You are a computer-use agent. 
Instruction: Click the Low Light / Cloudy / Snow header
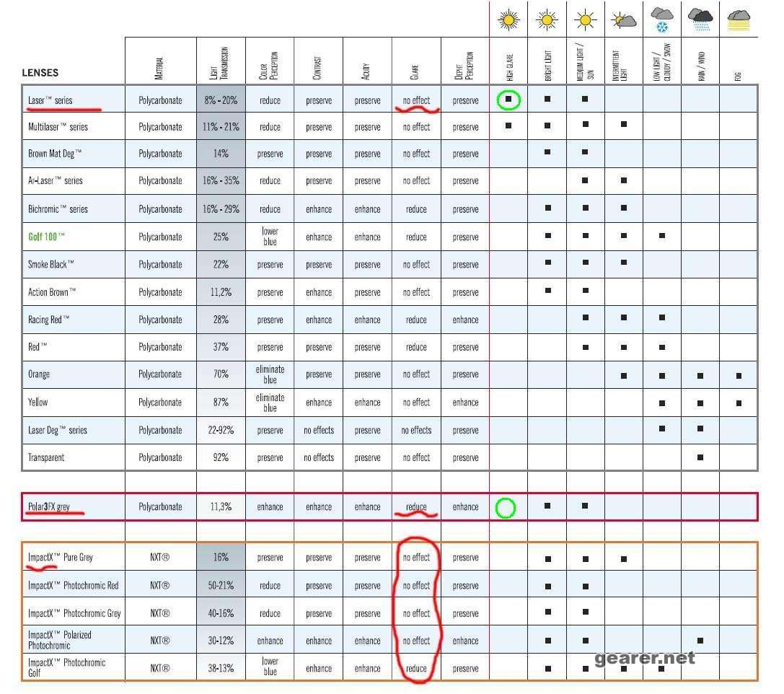pyautogui.click(x=661, y=62)
